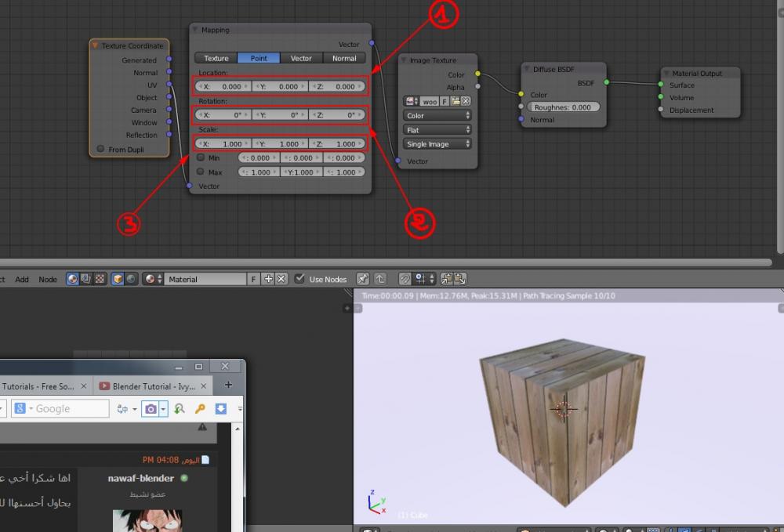Collapse the Texture Coordinate node
The width and height of the screenshot is (784, 532).
95,46
